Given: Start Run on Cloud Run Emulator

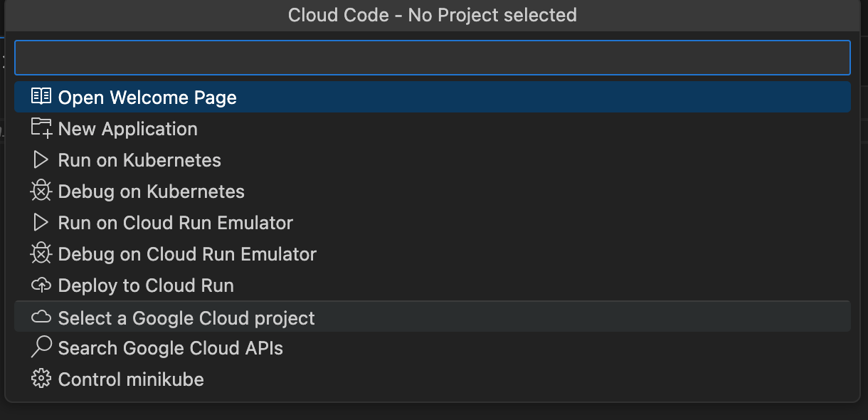Looking at the screenshot, I should pyautogui.click(x=176, y=223).
